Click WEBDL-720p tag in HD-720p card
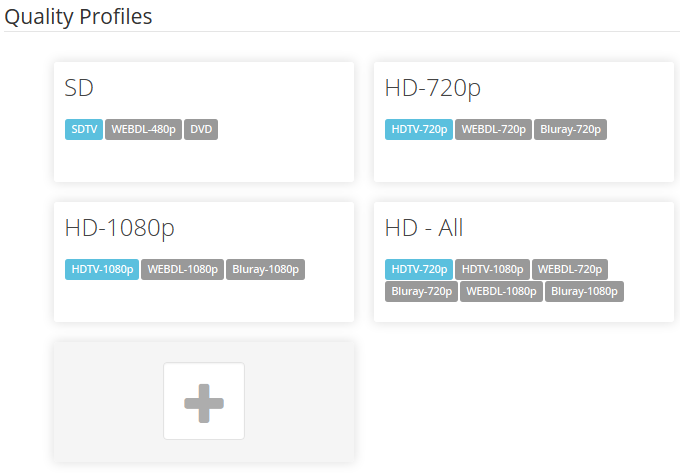680x473 pixels. [x=494, y=129]
